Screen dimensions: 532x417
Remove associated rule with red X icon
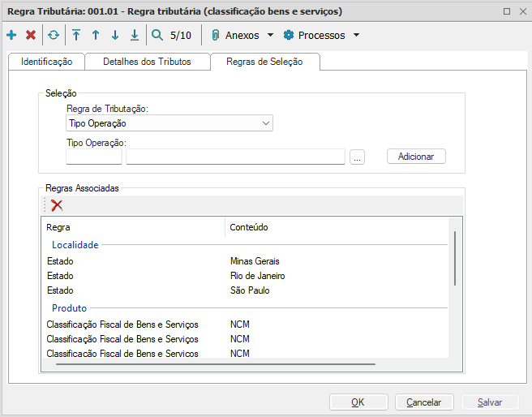click(x=57, y=205)
